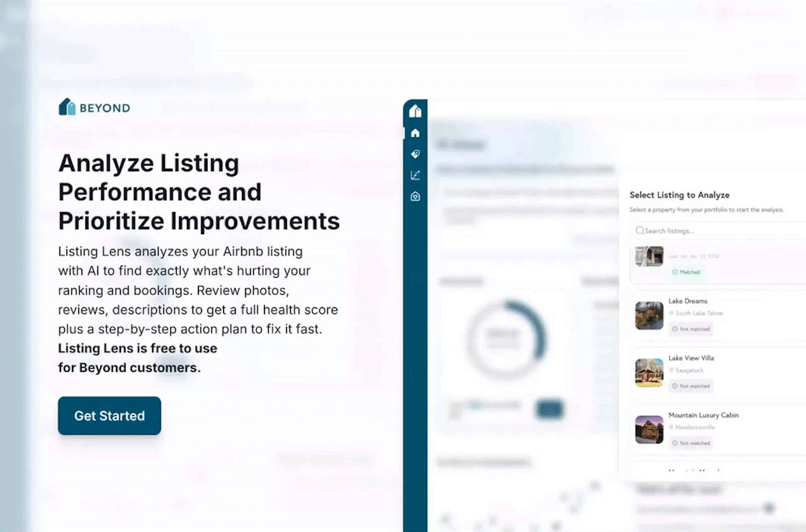Click the green Matched status badge
This screenshot has height=532, width=806.
tap(686, 272)
